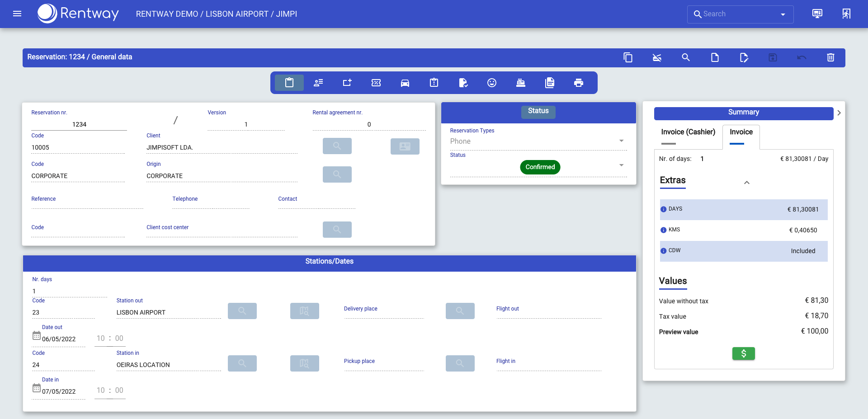Click the green dollar button
The width and height of the screenshot is (868, 419).
click(x=743, y=353)
